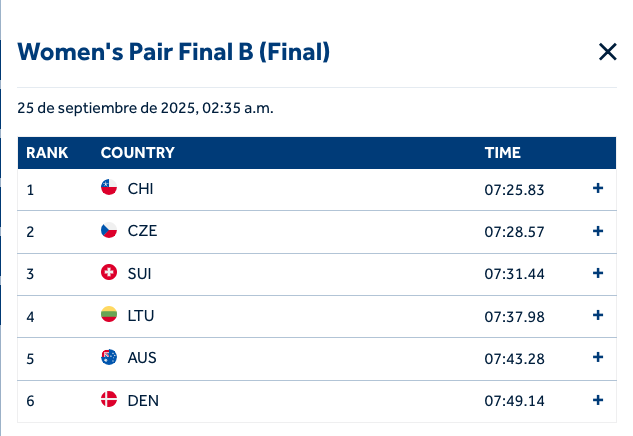This screenshot has height=436, width=633.
Task: Expand the DEN result row
Action: click(598, 400)
